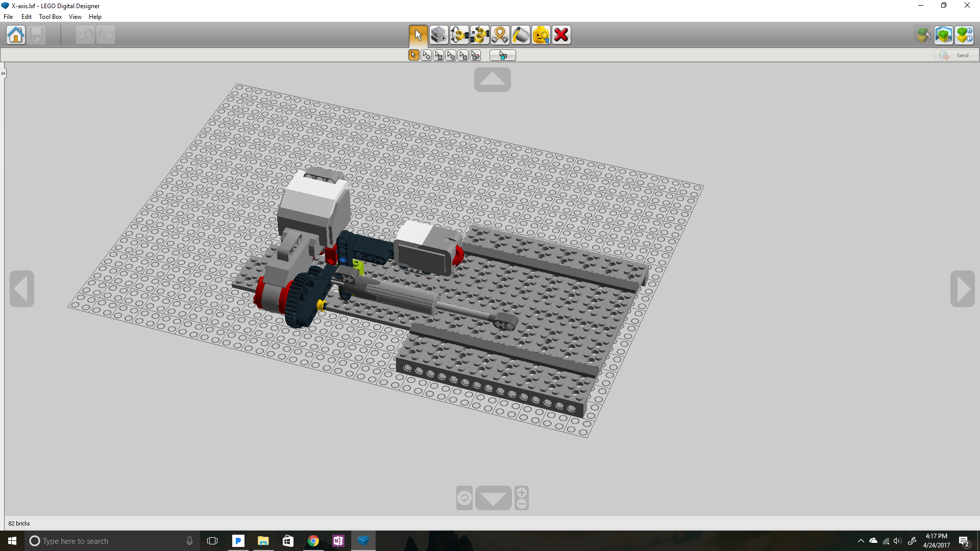Select the Flex tool
980x551 pixels.
pyautogui.click(x=500, y=35)
